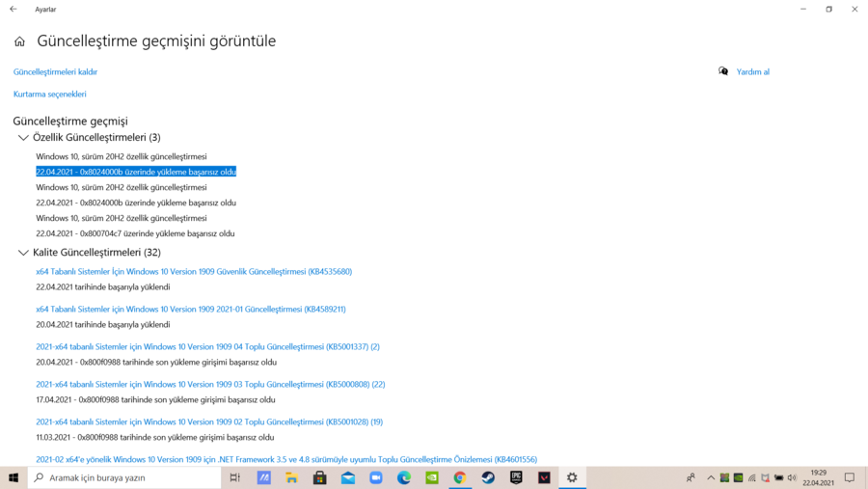Click the McAfee shield tray icon
This screenshot has height=489, width=868.
(x=765, y=477)
